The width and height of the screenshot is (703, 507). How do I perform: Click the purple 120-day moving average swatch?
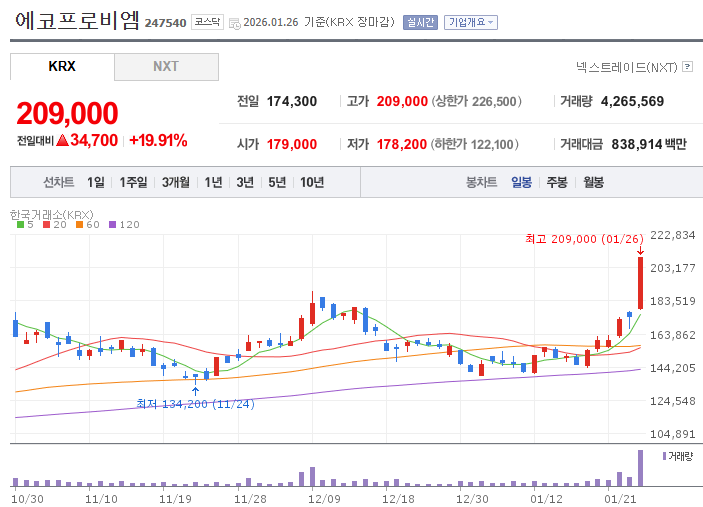pos(113,225)
